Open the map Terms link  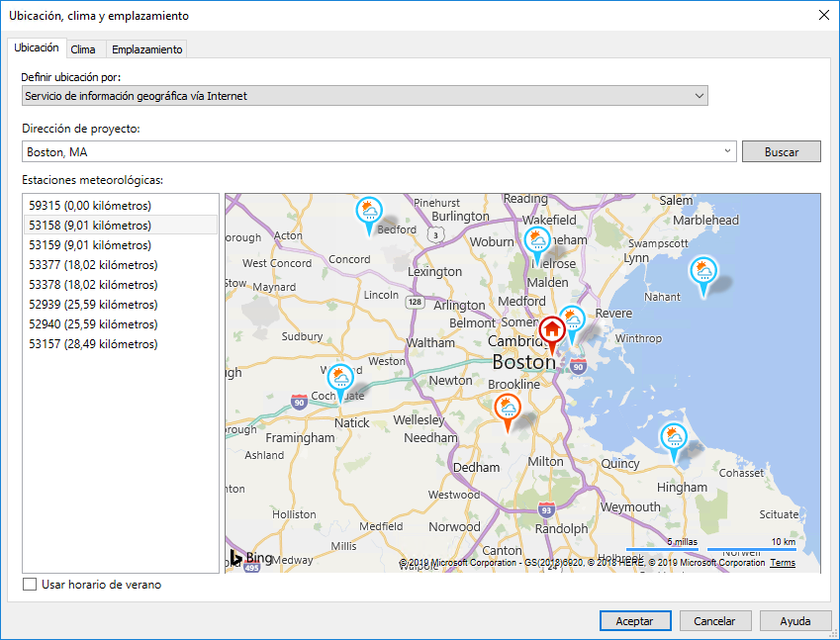tap(782, 563)
